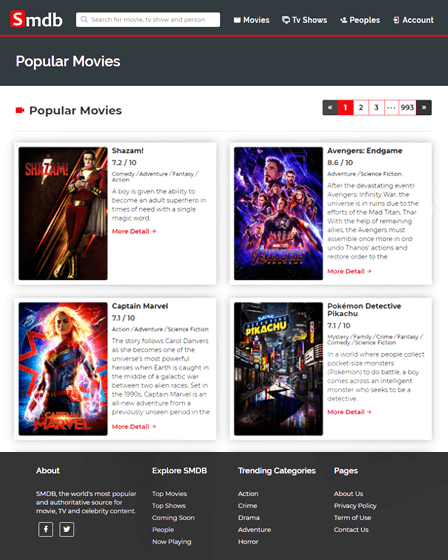Click the Avengers 8.6 / 10 rating
The width and height of the screenshot is (448, 560).
tap(340, 162)
